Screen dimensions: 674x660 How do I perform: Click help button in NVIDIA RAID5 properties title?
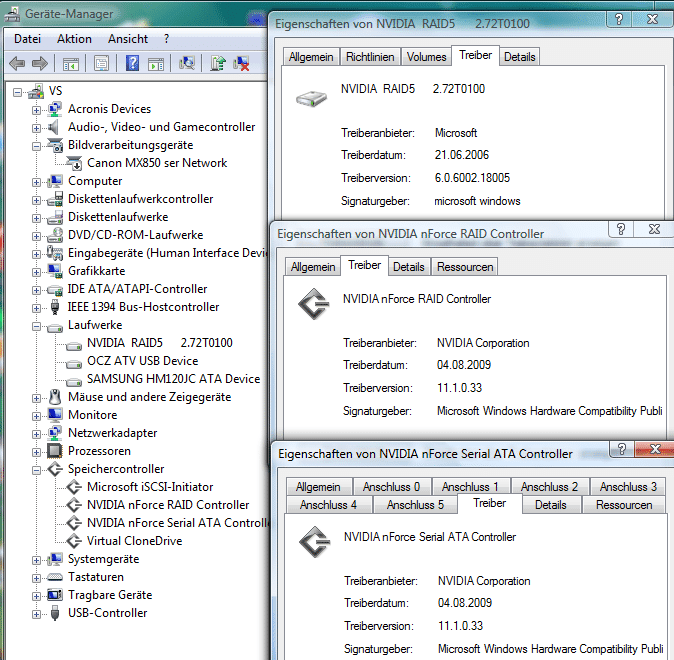619,19
